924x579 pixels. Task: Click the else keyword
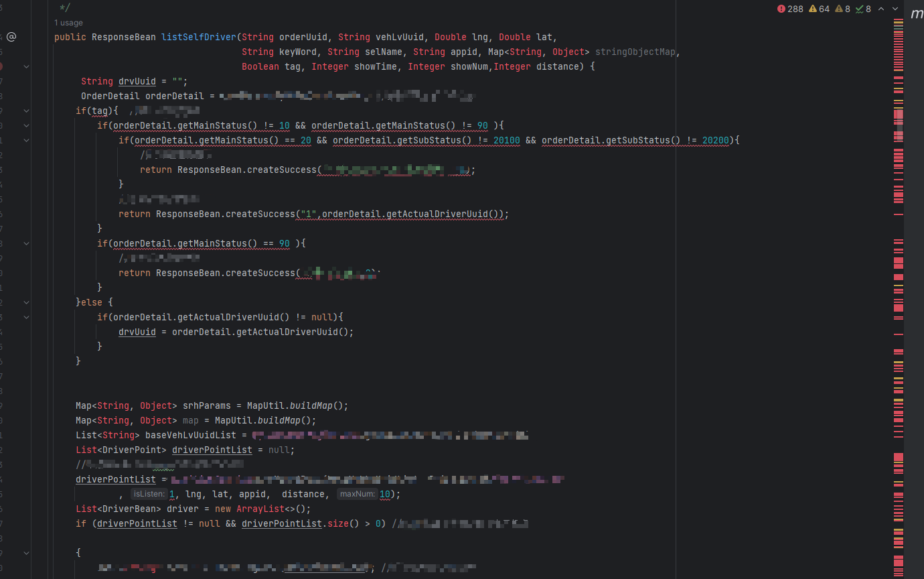coord(92,302)
